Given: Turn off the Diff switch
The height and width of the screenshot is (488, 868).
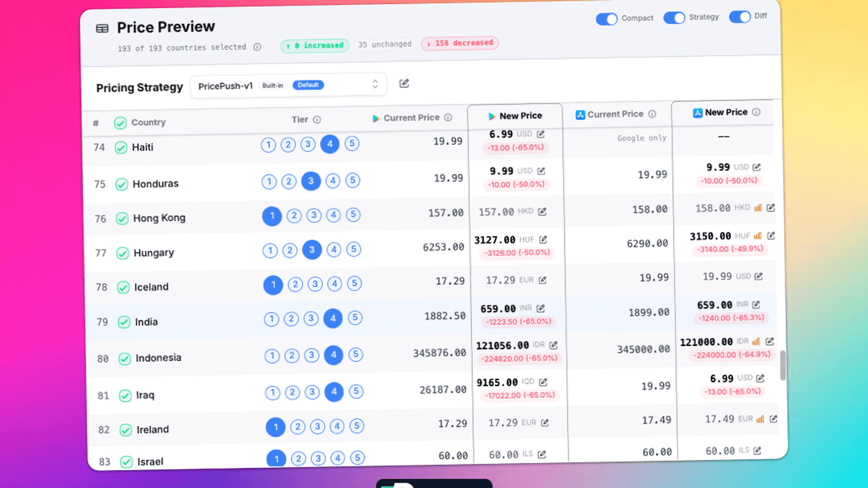Looking at the screenshot, I should click(x=740, y=17).
